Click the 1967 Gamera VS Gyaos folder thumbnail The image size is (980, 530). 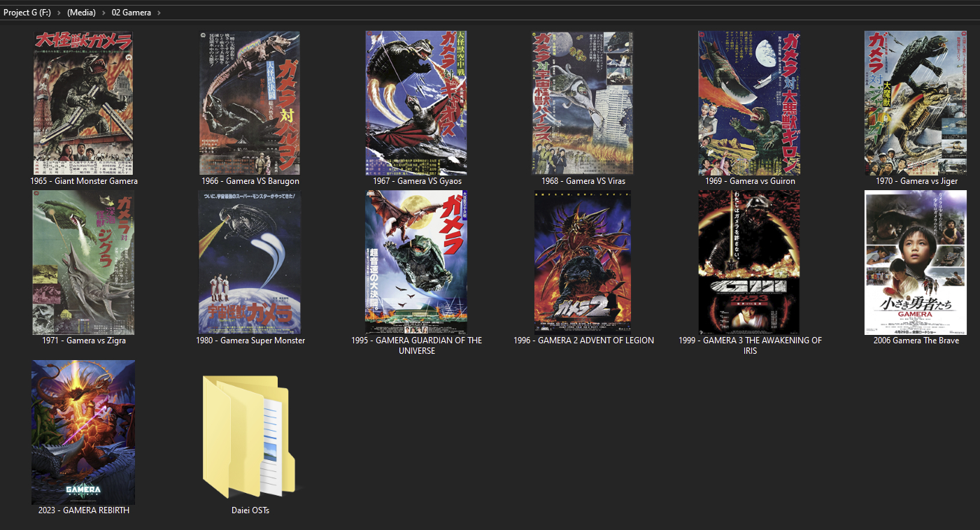[x=416, y=102]
